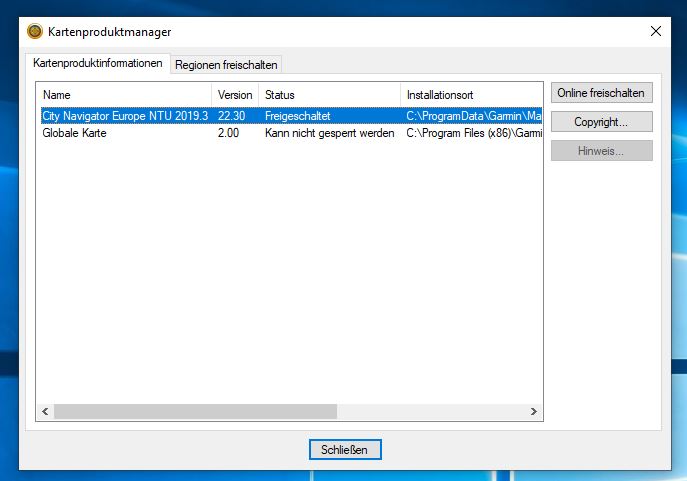Viewport: 687px width, 481px height.
Task: Click the Installationsort column header
Action: click(471, 95)
